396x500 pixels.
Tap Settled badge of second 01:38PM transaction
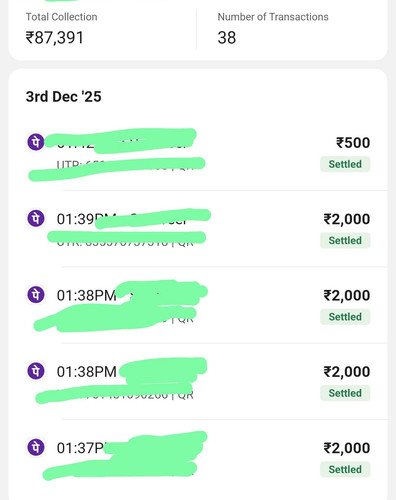345,393
